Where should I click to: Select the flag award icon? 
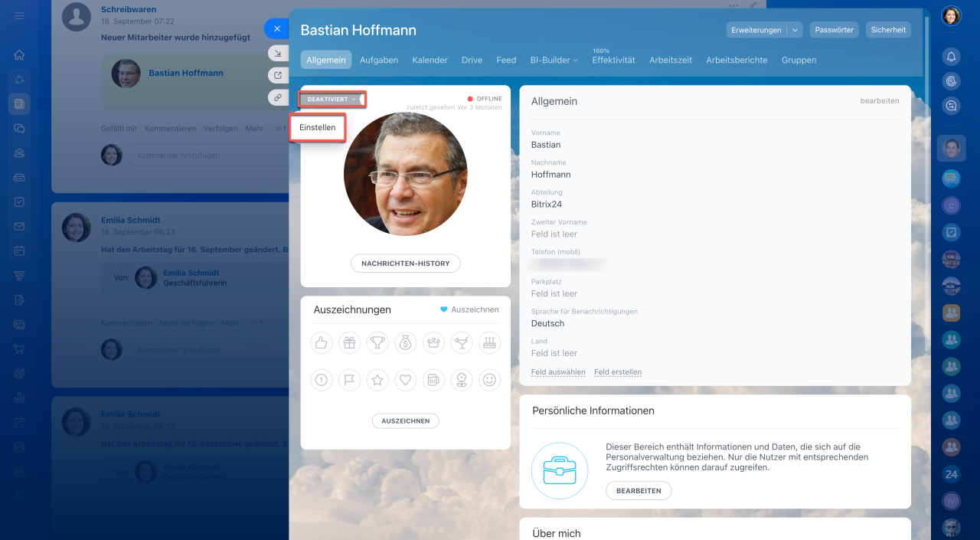point(349,379)
